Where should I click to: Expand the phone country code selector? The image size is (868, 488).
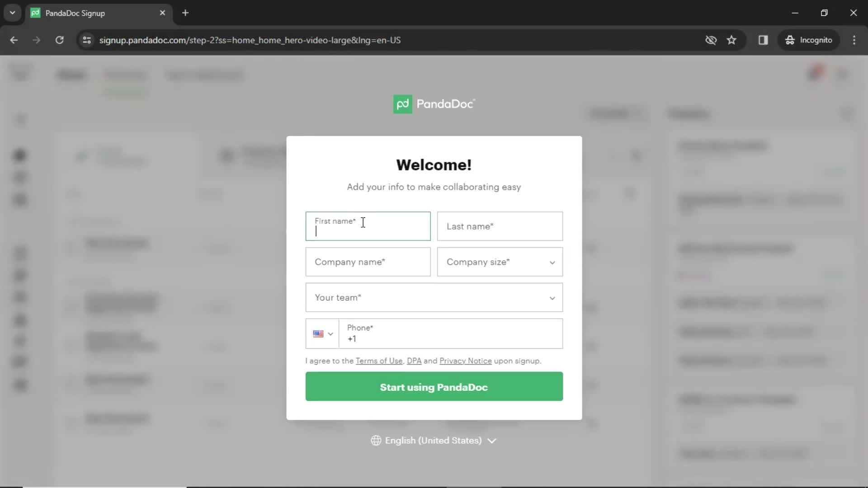(x=322, y=333)
